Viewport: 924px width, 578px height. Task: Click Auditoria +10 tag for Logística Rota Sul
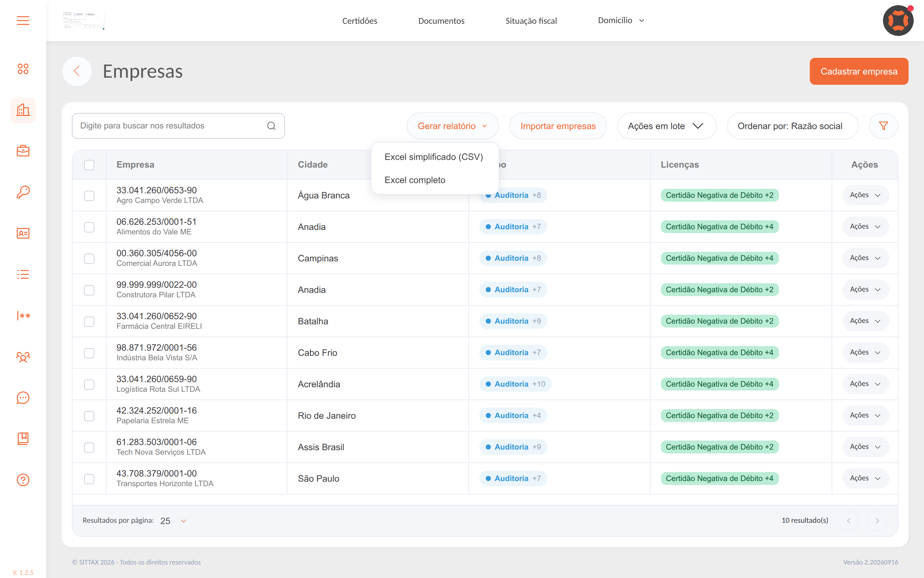pyautogui.click(x=516, y=384)
